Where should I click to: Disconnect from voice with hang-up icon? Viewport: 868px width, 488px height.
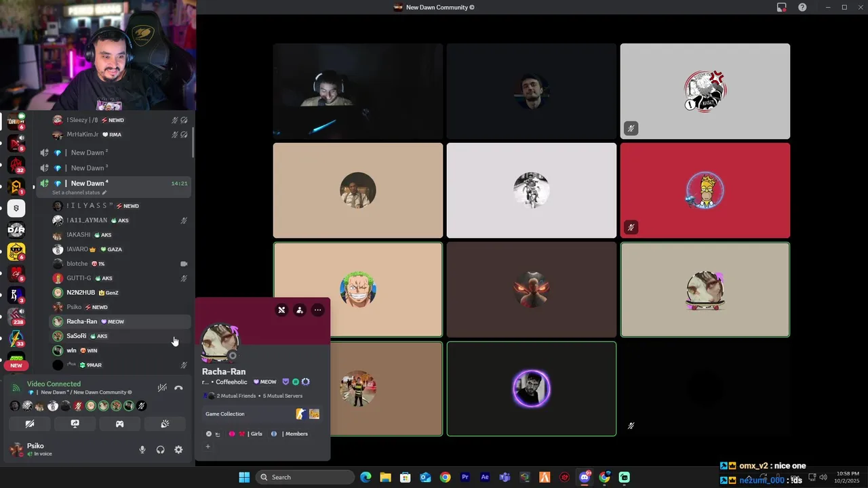pyautogui.click(x=178, y=388)
